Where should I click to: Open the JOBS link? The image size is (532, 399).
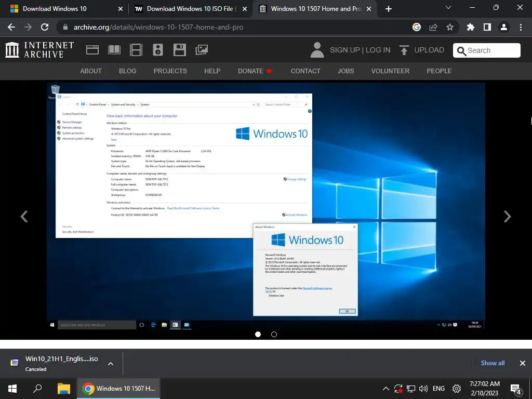coord(345,71)
